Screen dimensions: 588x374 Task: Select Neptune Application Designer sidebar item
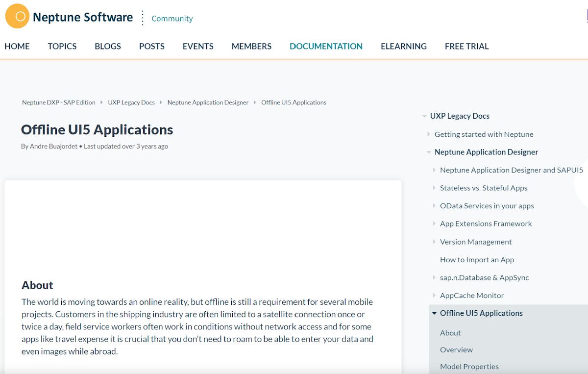486,152
